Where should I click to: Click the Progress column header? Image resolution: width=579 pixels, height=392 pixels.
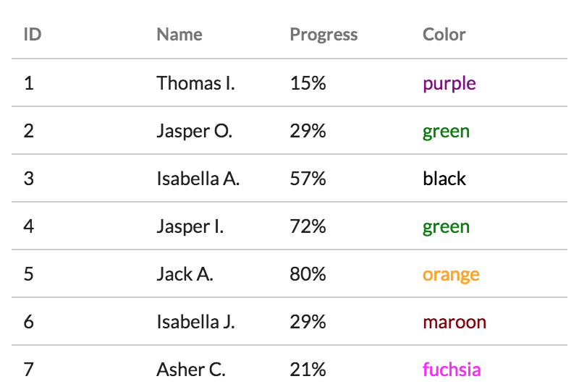pyautogui.click(x=324, y=34)
